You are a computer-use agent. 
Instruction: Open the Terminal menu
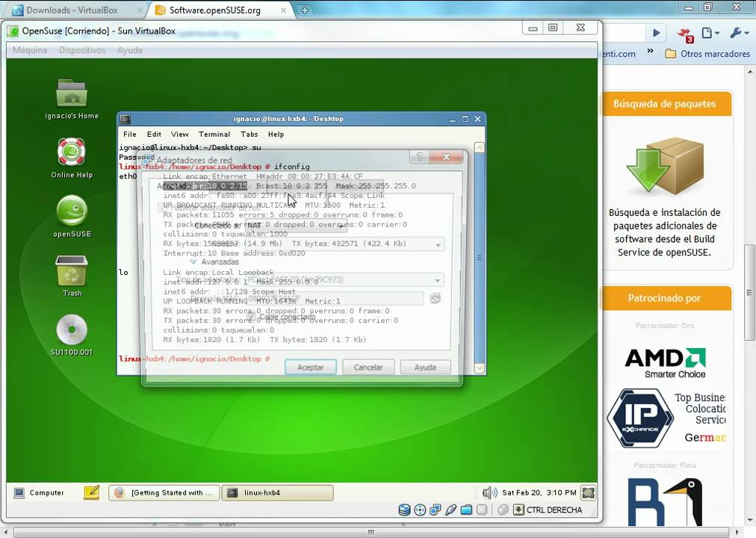(214, 134)
